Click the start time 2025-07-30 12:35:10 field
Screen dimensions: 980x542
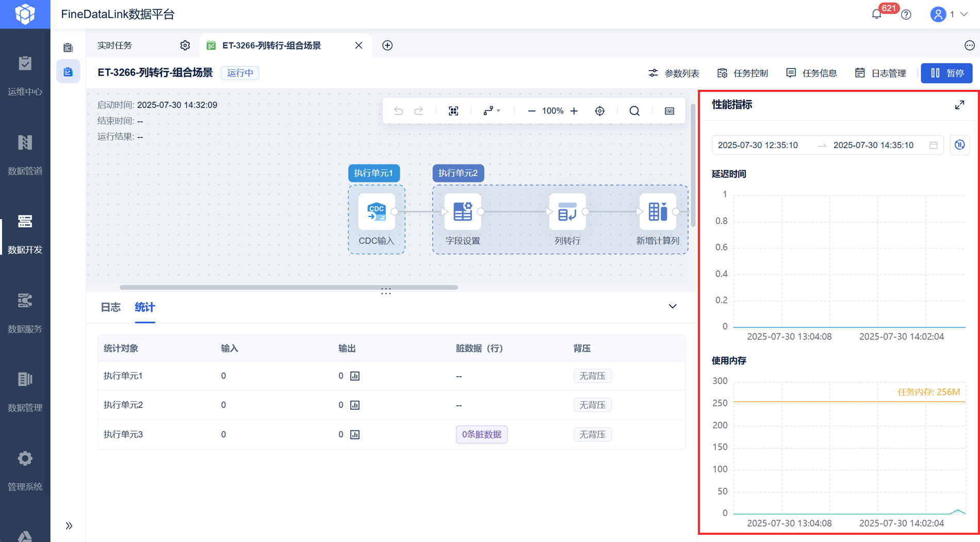(758, 145)
